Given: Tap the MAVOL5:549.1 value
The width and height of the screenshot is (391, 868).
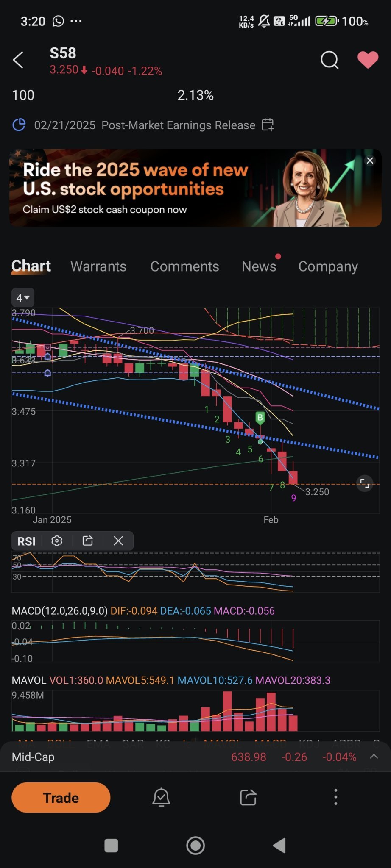Looking at the screenshot, I should 140,680.
